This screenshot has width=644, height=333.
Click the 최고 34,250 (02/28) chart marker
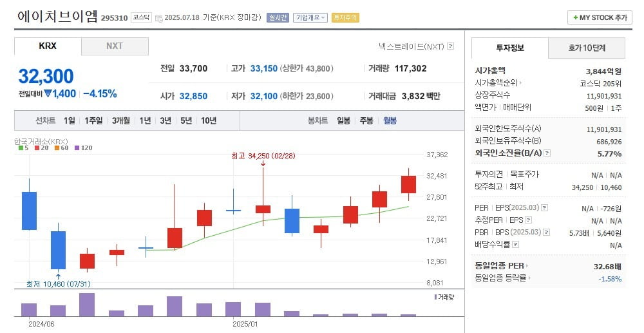(x=263, y=156)
